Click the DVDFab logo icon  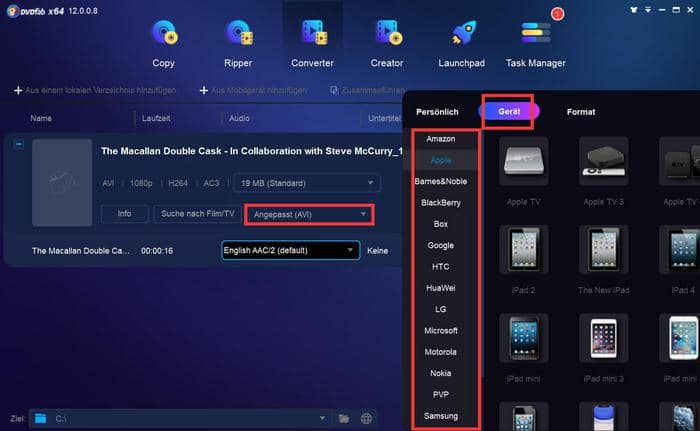12,11
